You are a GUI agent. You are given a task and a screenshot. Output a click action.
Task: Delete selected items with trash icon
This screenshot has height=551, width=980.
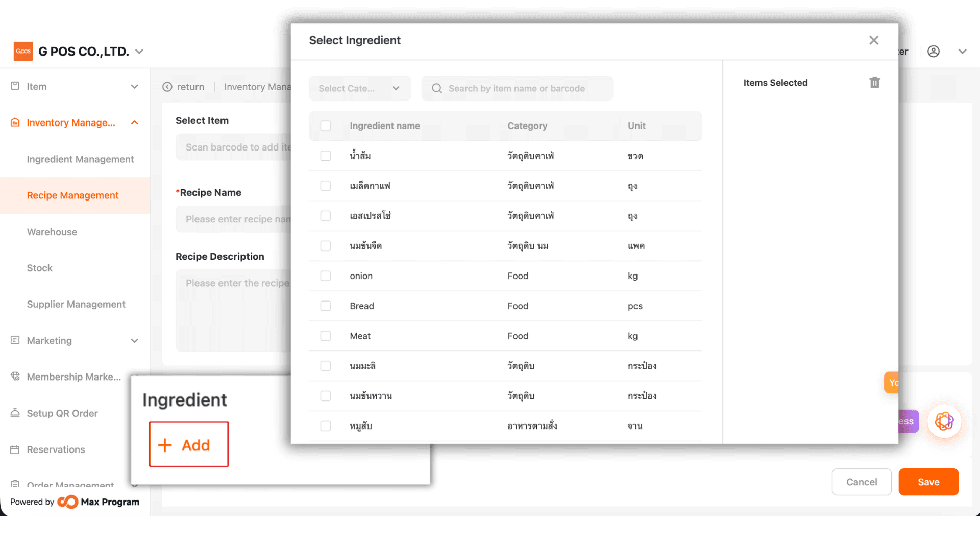coord(875,83)
